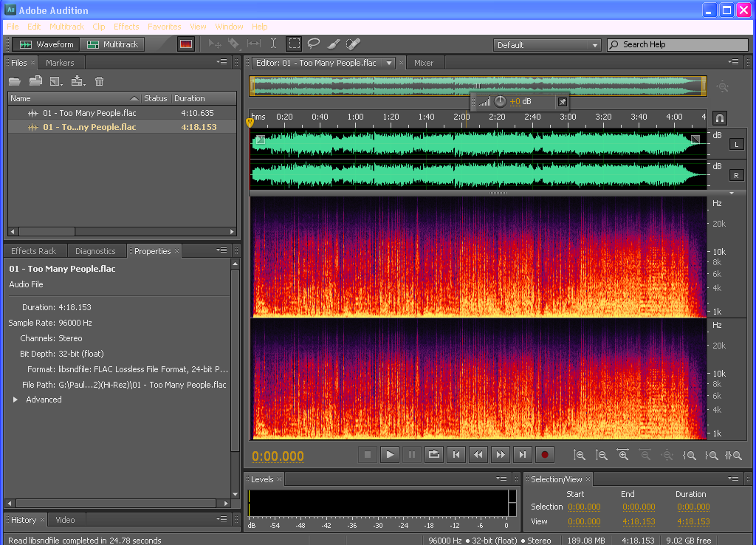Select the Move tool in the toolbar
Viewport: 756px width, 545px height.
(x=215, y=44)
